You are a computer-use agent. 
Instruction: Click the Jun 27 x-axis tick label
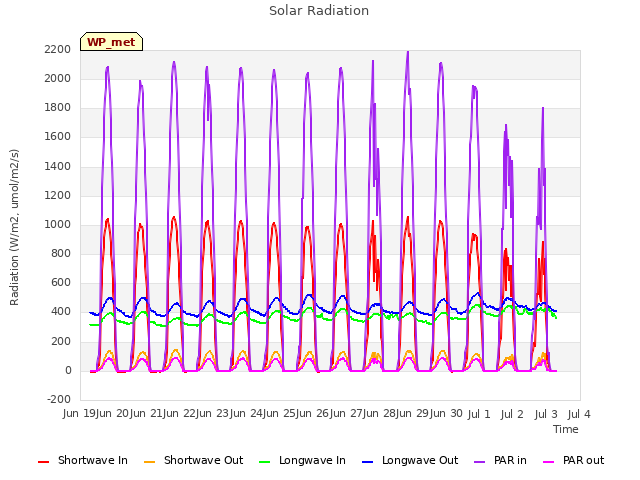[347, 414]
